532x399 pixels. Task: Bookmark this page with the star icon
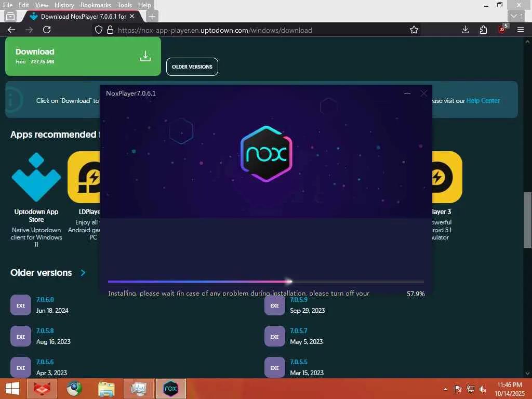[x=414, y=30]
